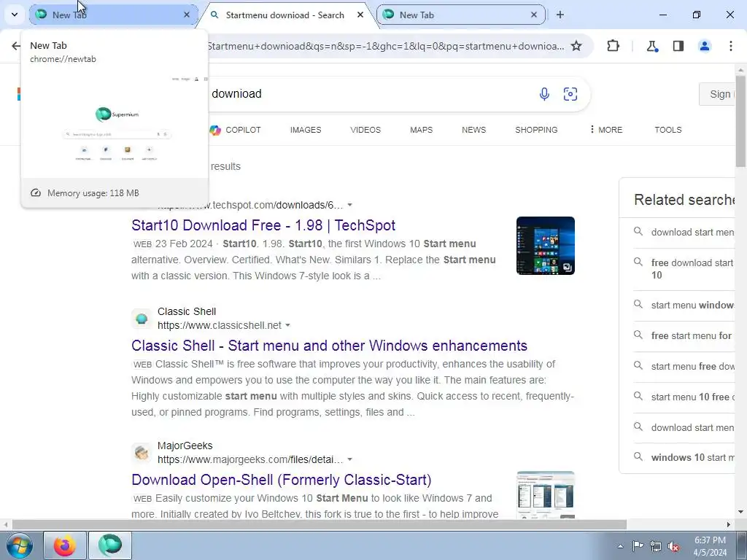This screenshot has width=747, height=560.
Task: Open Download Open-Shell result link
Action: [x=282, y=480]
